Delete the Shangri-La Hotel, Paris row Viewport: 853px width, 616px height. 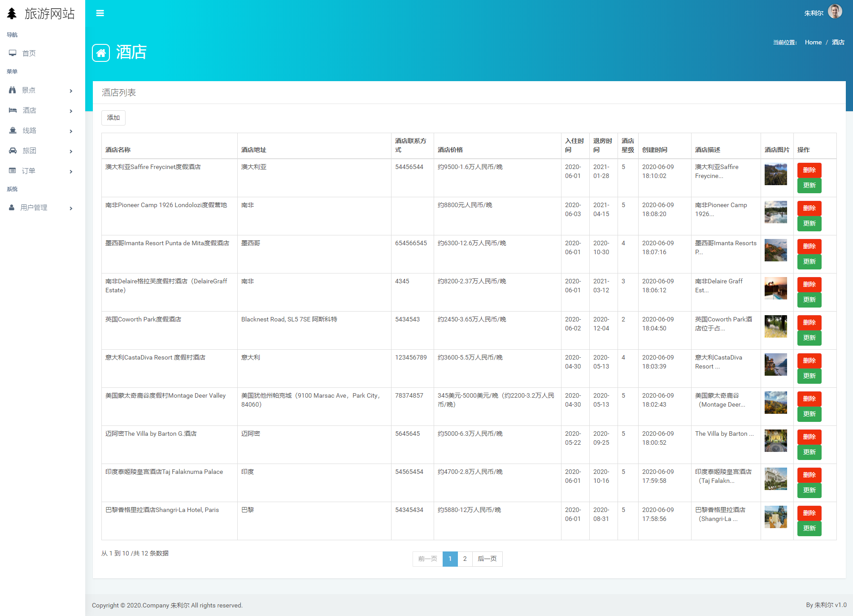(809, 513)
